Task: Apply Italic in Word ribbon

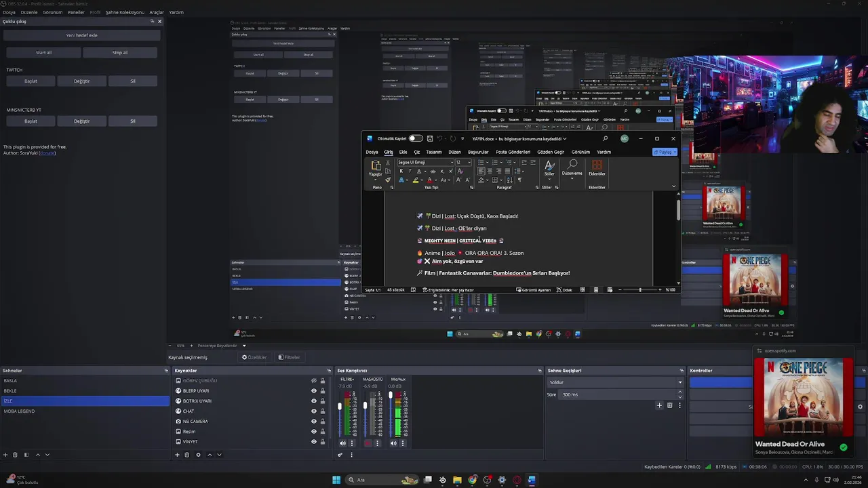Action: pos(410,171)
